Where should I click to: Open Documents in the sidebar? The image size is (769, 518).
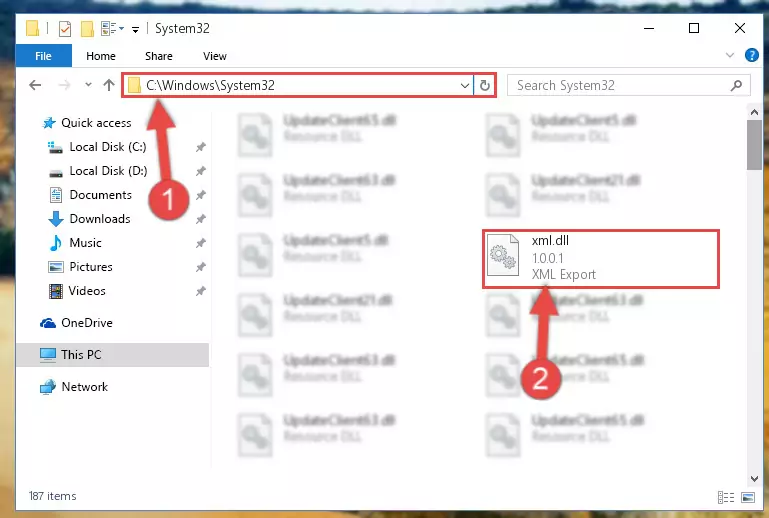101,195
